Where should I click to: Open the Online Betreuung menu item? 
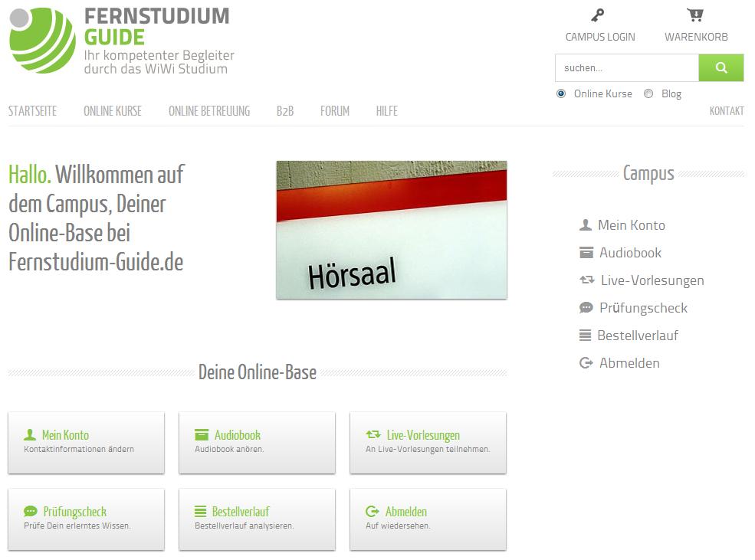coord(209,111)
